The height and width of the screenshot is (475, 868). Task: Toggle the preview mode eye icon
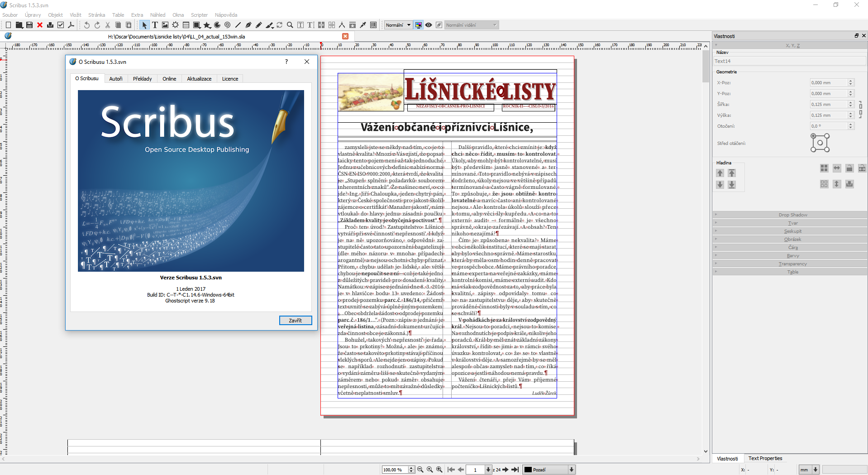point(428,25)
